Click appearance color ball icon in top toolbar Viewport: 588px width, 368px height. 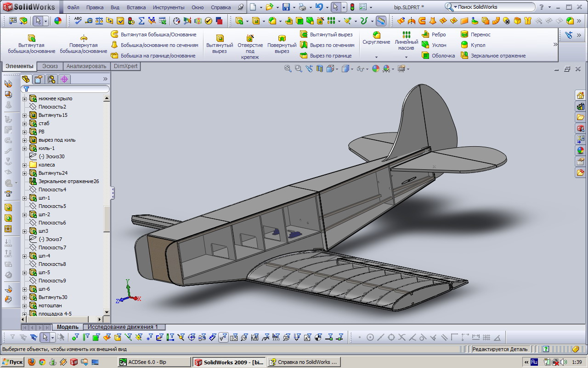coord(57,21)
